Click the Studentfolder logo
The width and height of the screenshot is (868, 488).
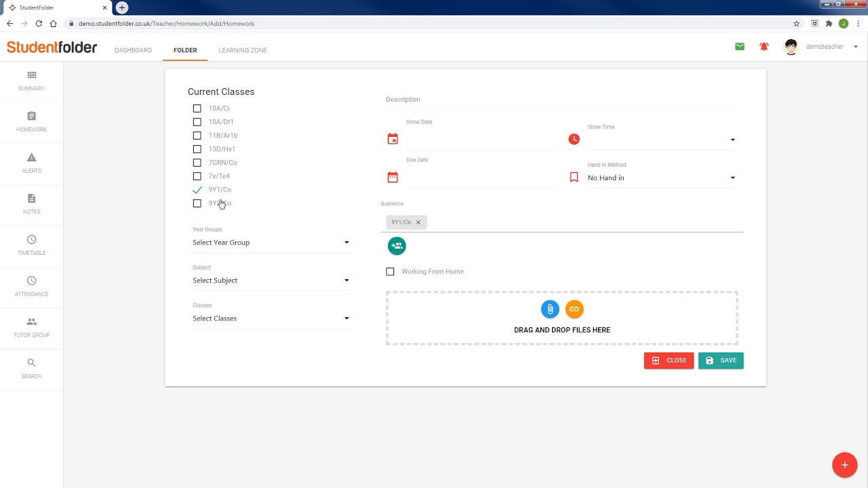[x=52, y=47]
